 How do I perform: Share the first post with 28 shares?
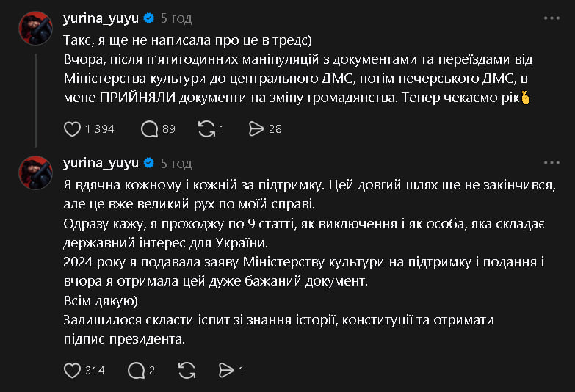pos(256,129)
